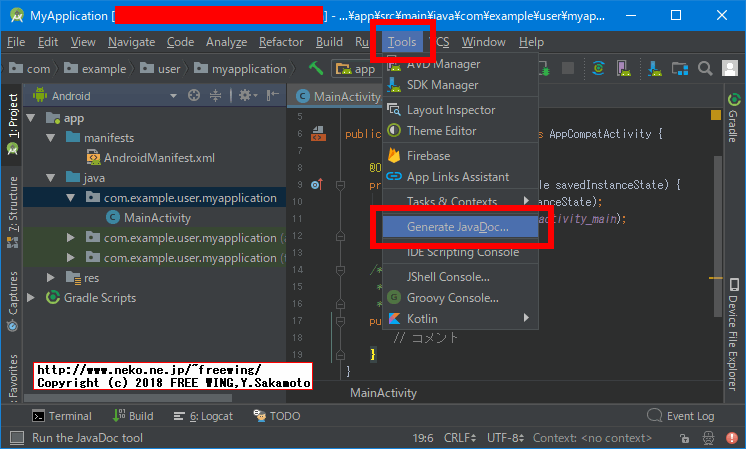
Task: Open Project Structure toolbar icon
Action: [x=680, y=68]
